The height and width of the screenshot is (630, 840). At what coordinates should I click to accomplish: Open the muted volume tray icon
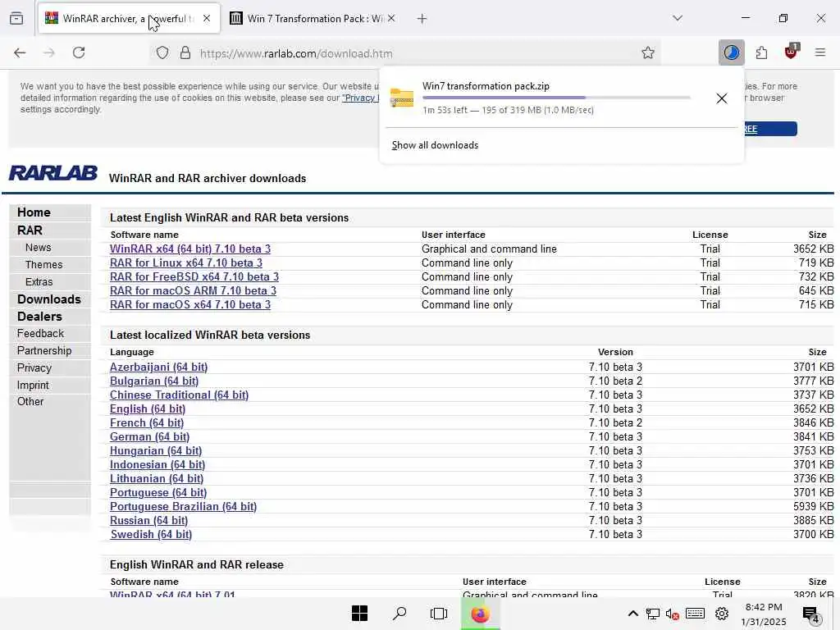point(673,614)
